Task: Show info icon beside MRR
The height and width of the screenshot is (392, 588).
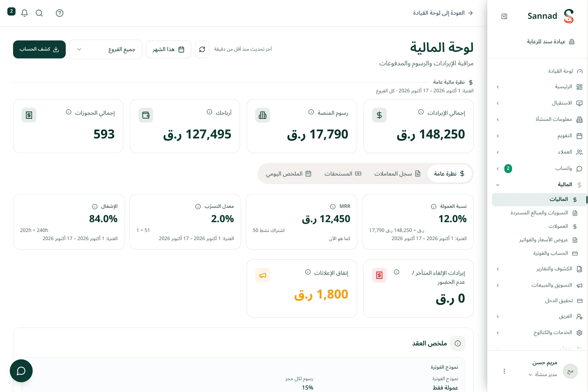Action: click(x=333, y=207)
